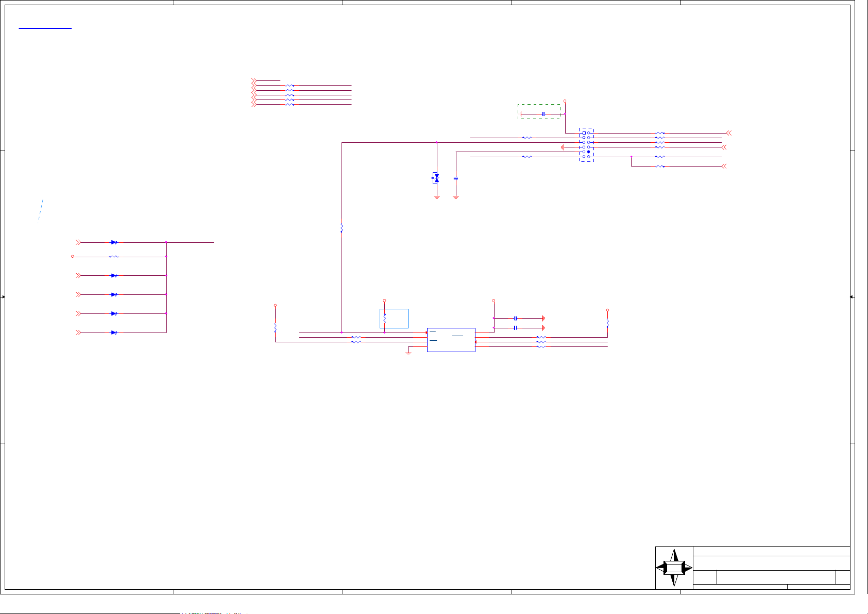
Task: Select the vertical resistor on the long vertical wire
Action: pyautogui.click(x=342, y=228)
